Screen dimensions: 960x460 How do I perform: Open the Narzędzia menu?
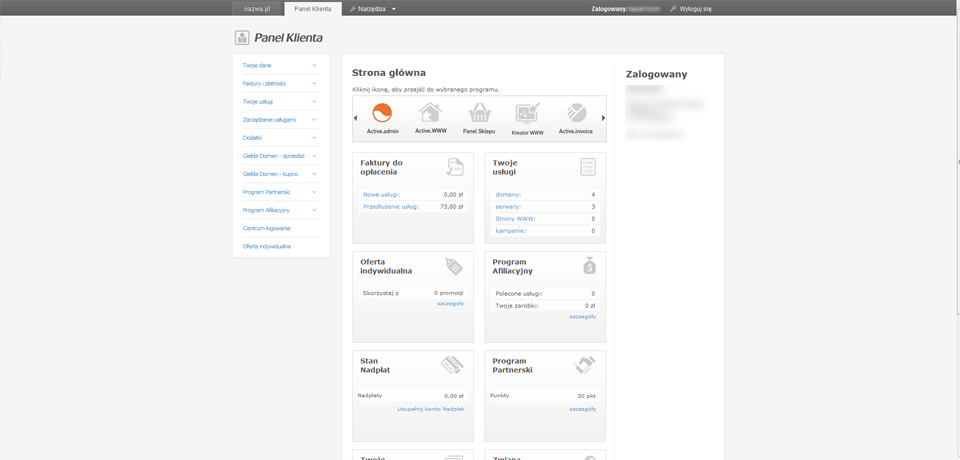372,9
